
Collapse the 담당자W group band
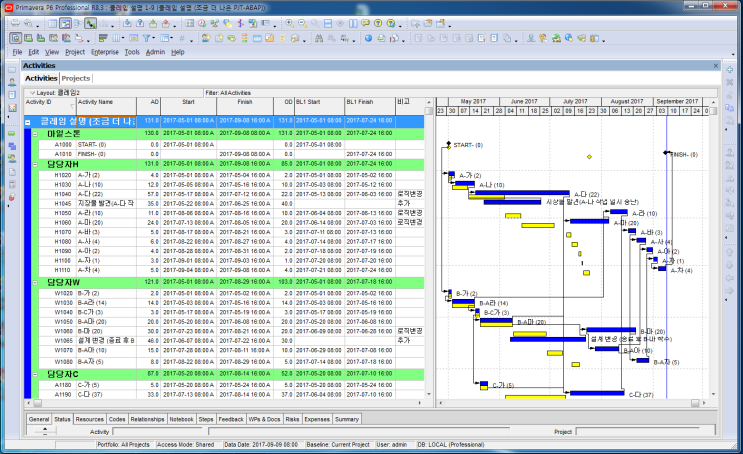click(x=35, y=282)
